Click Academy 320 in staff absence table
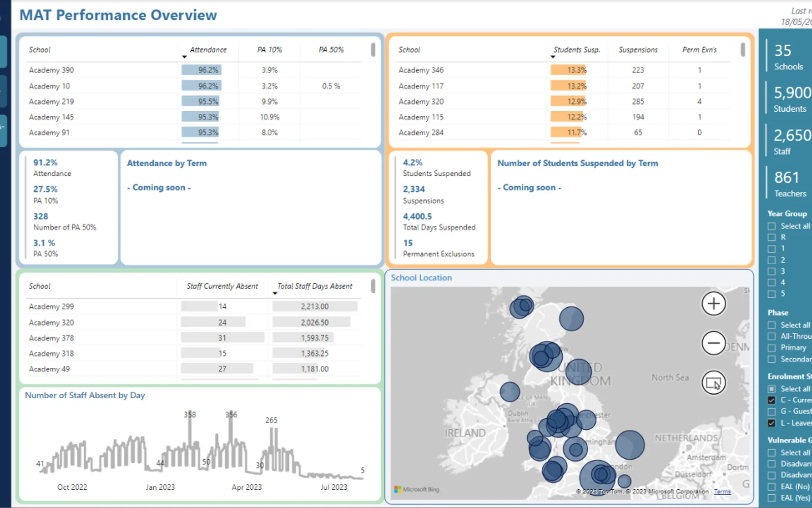The height and width of the screenshot is (508, 812). point(51,323)
